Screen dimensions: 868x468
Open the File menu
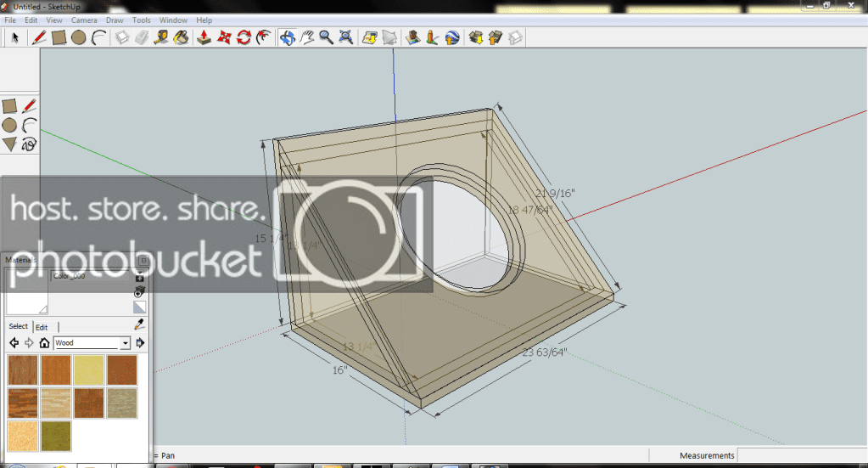point(10,20)
